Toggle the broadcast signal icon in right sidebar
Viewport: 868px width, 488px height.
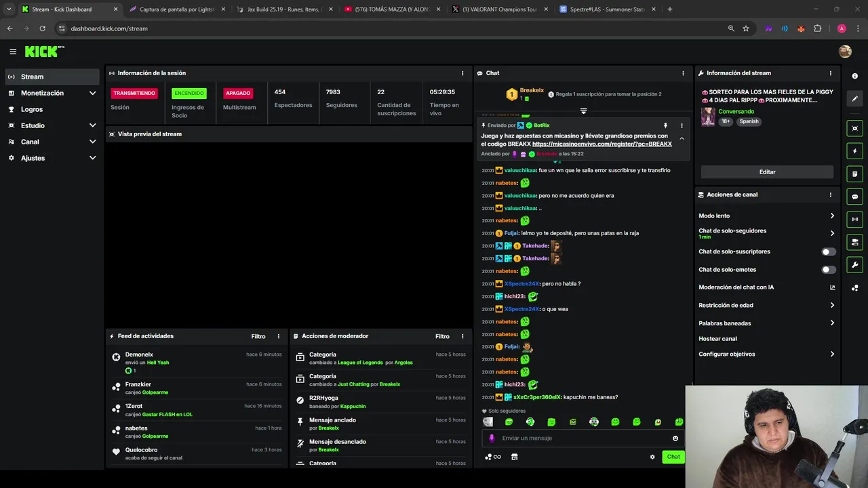point(854,219)
